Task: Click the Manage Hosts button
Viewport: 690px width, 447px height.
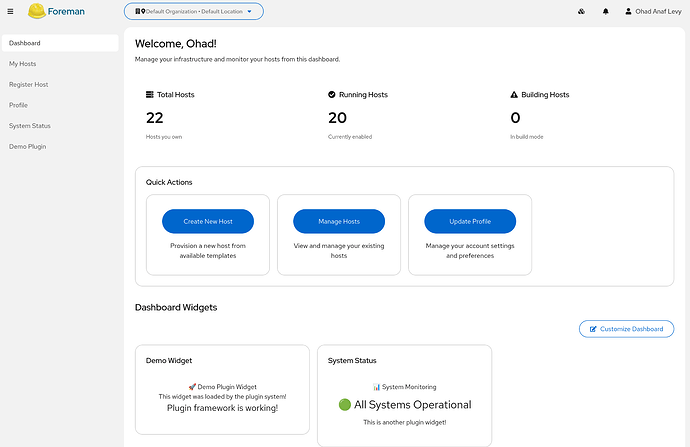Action: [x=338, y=221]
